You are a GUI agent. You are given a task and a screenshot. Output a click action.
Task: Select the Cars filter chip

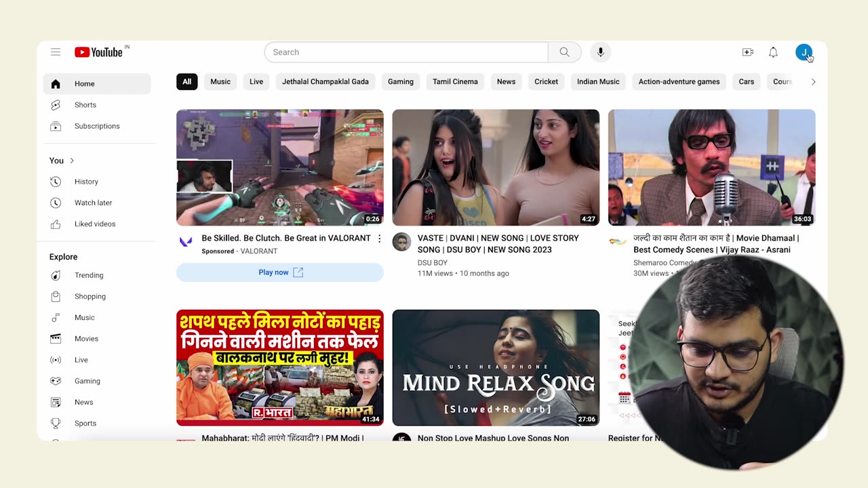[747, 82]
